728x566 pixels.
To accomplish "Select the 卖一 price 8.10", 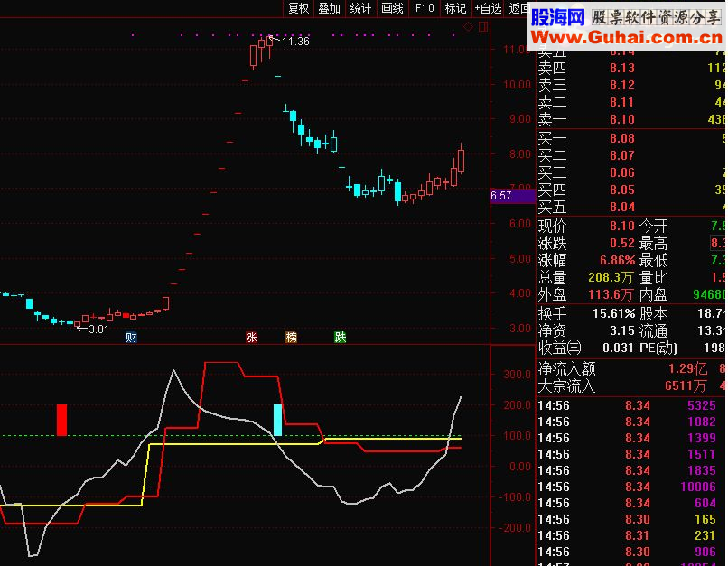I will [622, 120].
